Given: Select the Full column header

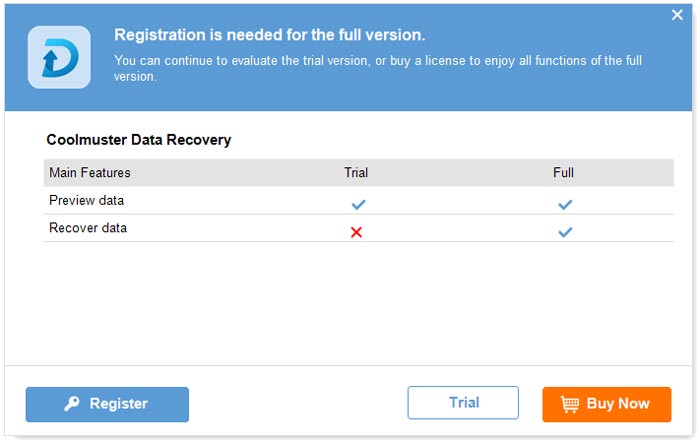Looking at the screenshot, I should coord(564,173).
